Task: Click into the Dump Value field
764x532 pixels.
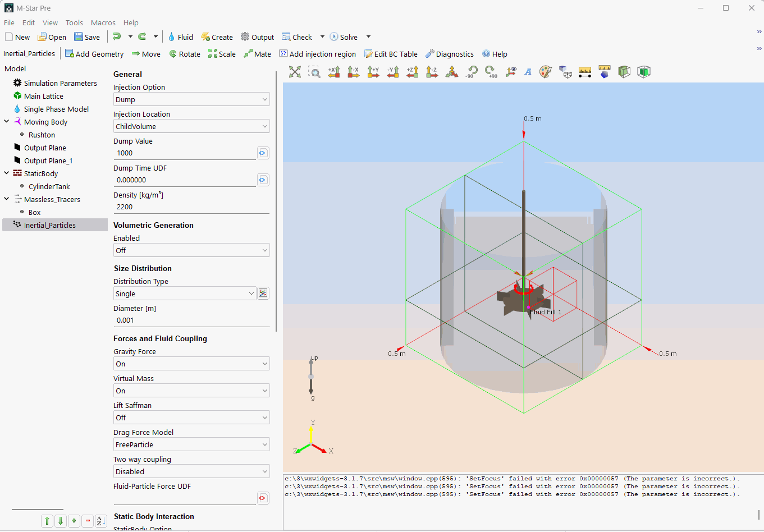Action: (185, 153)
